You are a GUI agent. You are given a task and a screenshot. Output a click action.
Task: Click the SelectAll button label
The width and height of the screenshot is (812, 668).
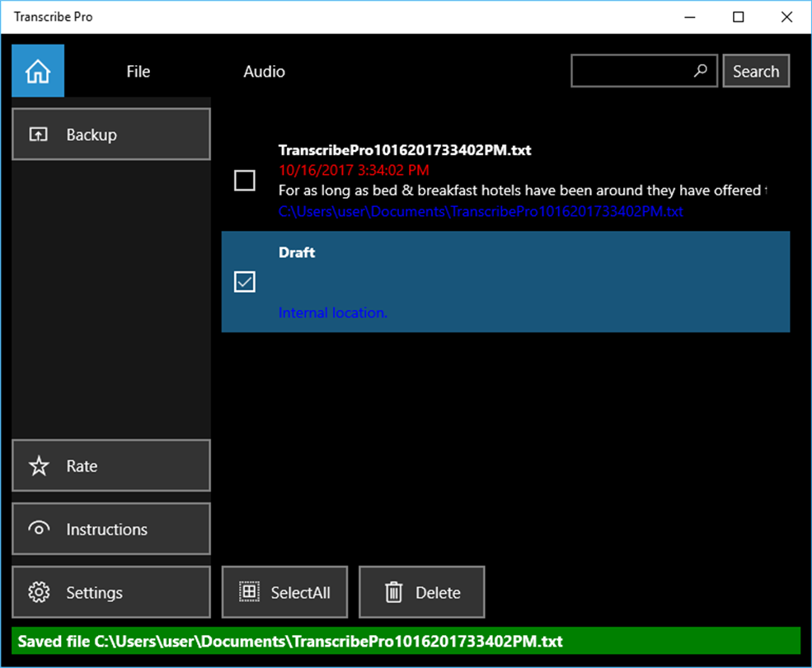(x=300, y=593)
